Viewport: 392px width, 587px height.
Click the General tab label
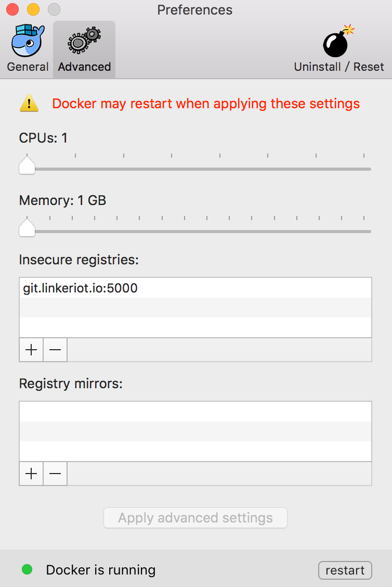[x=28, y=67]
